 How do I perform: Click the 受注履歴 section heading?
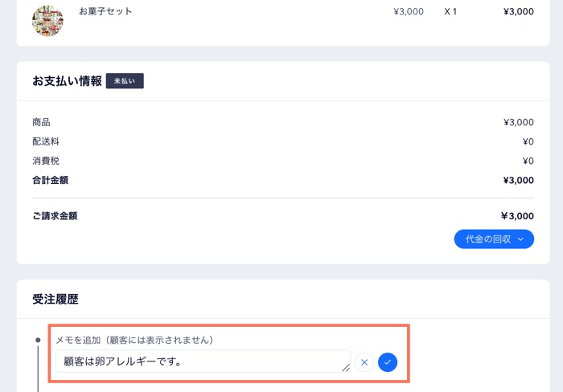coord(55,300)
